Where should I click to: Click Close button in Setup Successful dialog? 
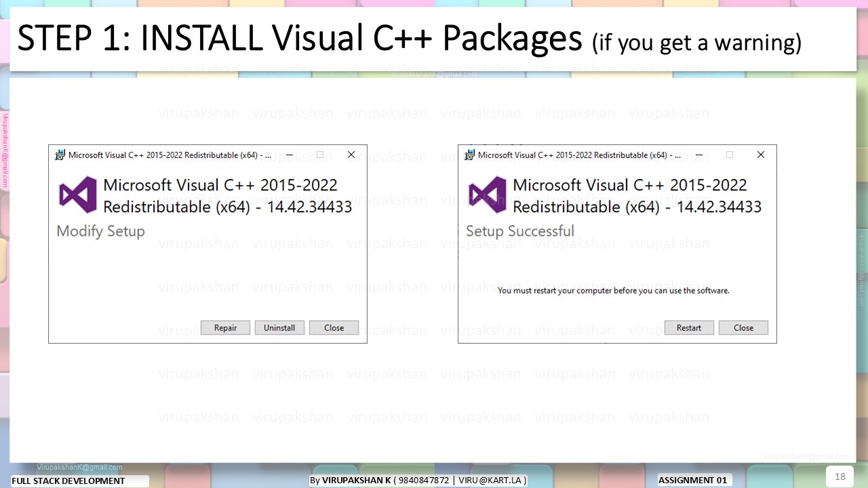click(743, 327)
